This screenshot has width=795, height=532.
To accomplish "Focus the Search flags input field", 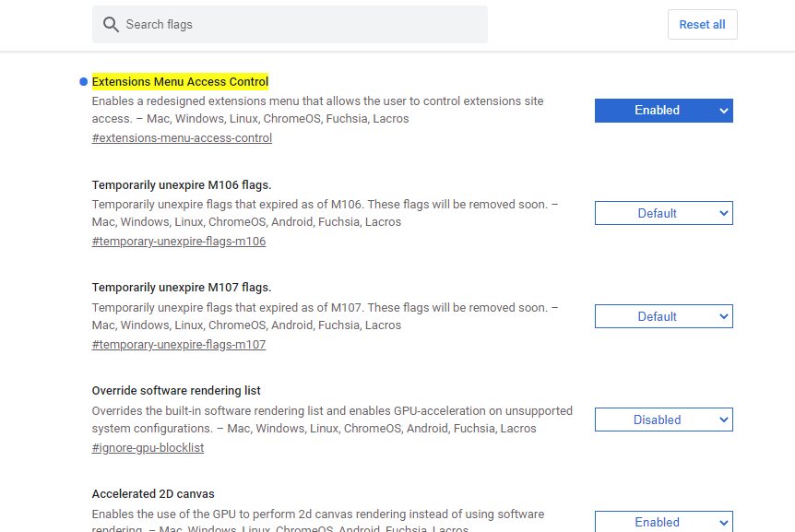I will pyautogui.click(x=295, y=25).
